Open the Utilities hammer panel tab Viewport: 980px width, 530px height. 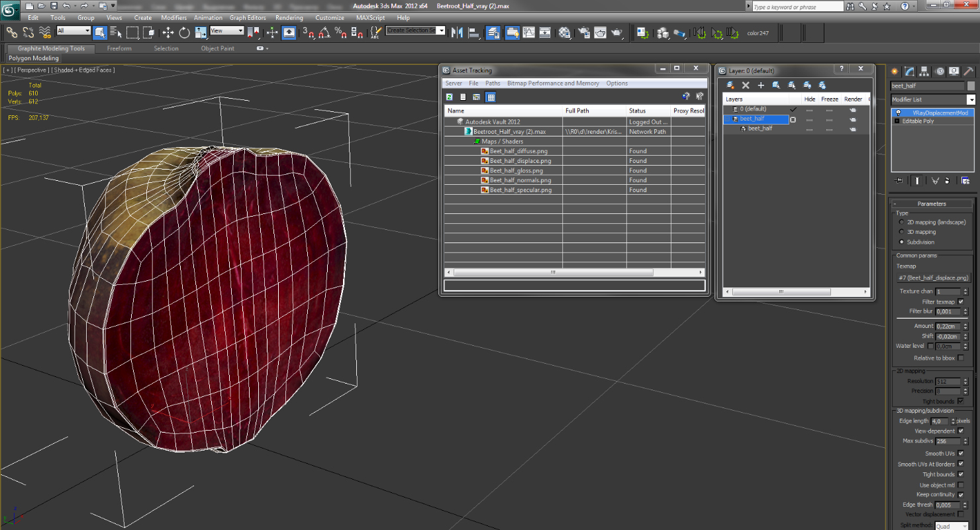coord(968,72)
